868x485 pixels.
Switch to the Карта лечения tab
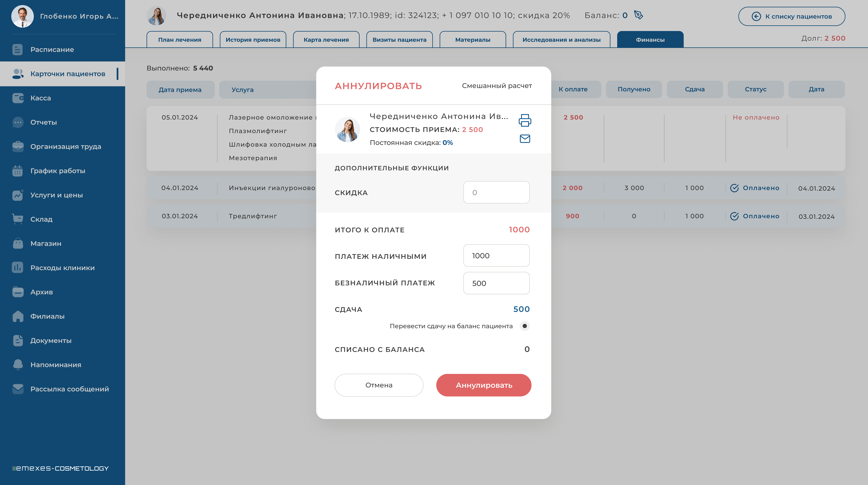326,40
